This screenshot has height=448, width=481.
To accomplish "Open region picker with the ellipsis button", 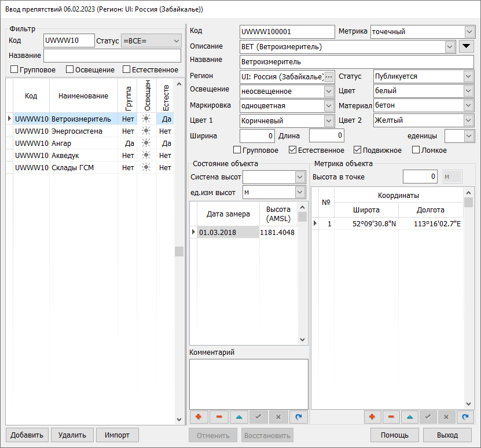I will click(x=329, y=76).
